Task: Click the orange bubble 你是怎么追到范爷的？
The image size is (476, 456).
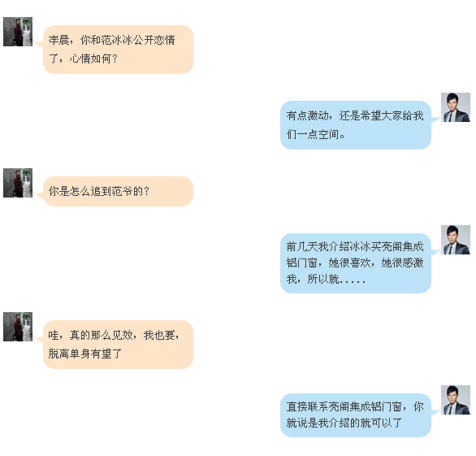Action: click(x=118, y=191)
